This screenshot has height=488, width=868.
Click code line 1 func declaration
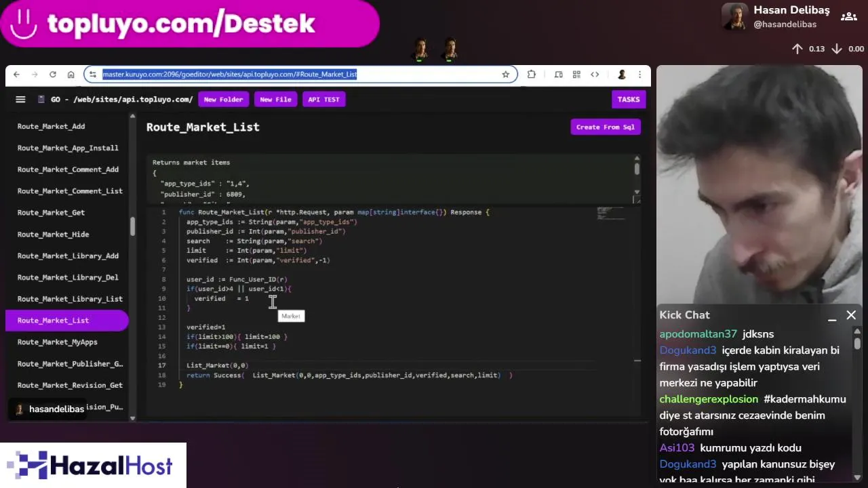tap(334, 212)
